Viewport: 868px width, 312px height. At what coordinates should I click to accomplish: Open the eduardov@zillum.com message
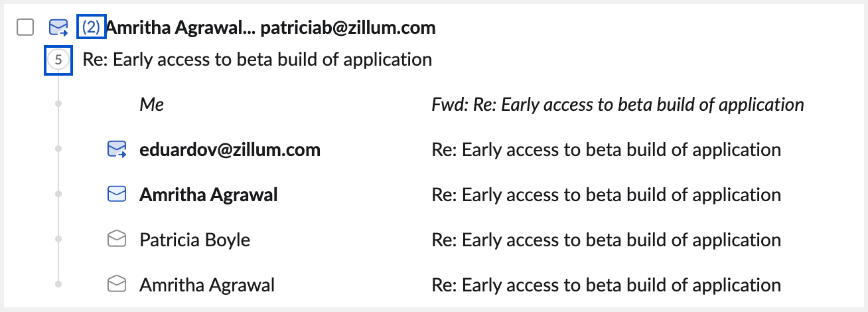230,150
